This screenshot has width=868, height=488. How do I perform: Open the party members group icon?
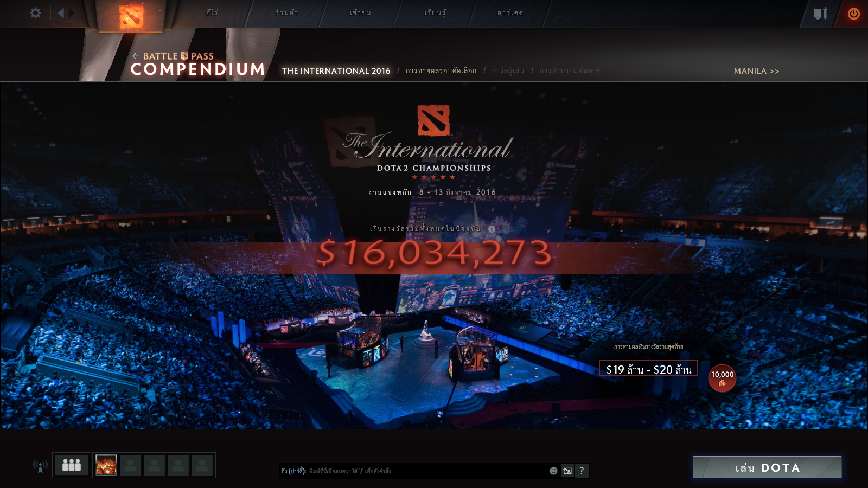click(72, 465)
